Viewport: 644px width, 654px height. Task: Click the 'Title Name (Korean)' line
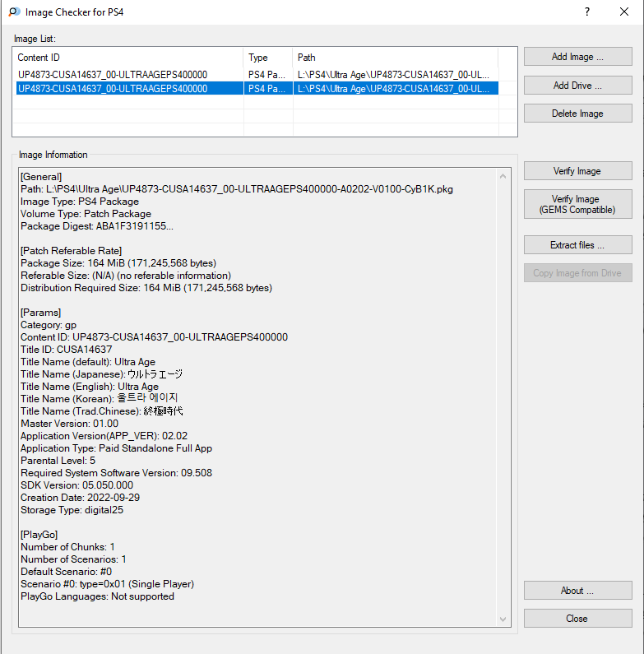point(100,399)
